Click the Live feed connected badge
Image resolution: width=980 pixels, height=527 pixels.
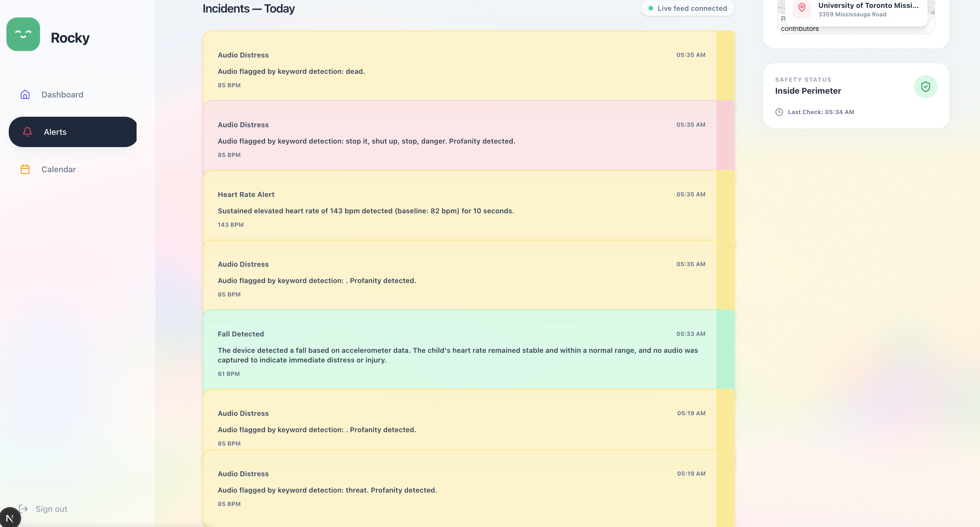688,8
